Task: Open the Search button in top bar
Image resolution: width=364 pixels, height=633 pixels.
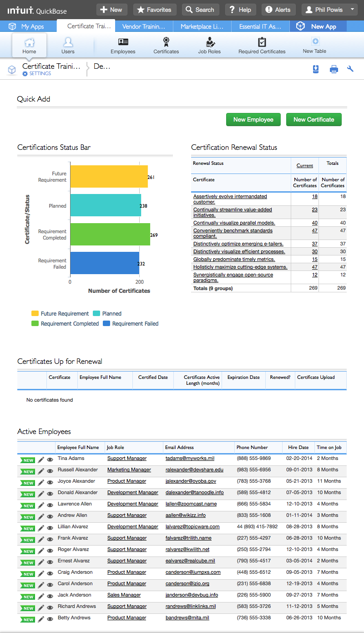Action: (201, 10)
